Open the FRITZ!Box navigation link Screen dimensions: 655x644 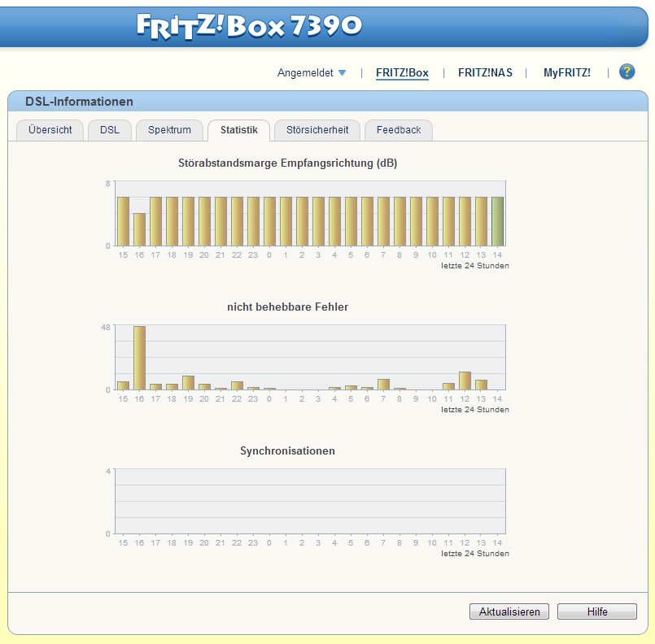402,72
